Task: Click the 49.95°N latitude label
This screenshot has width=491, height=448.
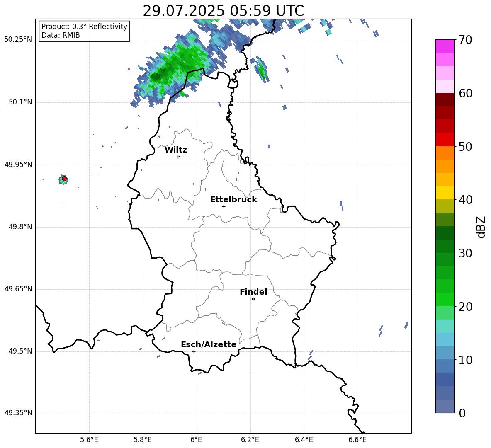Action: 18,165
